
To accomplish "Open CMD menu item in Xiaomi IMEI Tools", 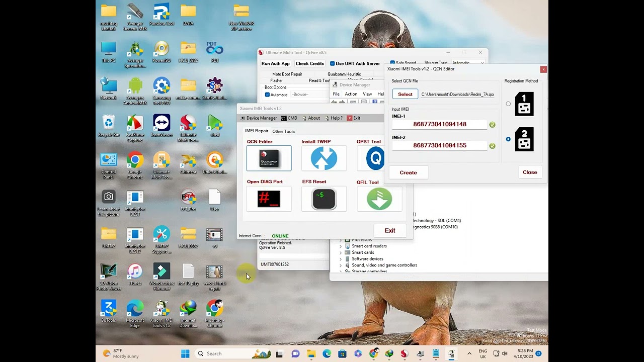I will [x=289, y=118].
